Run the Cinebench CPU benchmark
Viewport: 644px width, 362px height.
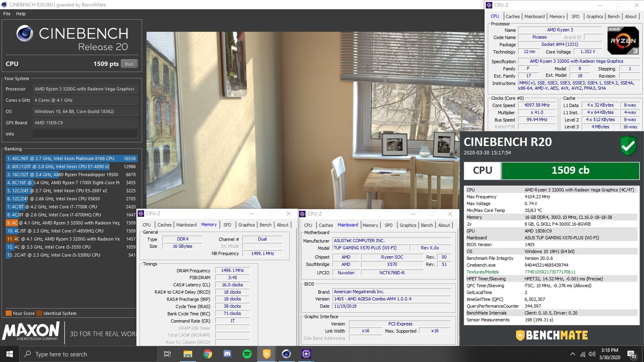129,64
